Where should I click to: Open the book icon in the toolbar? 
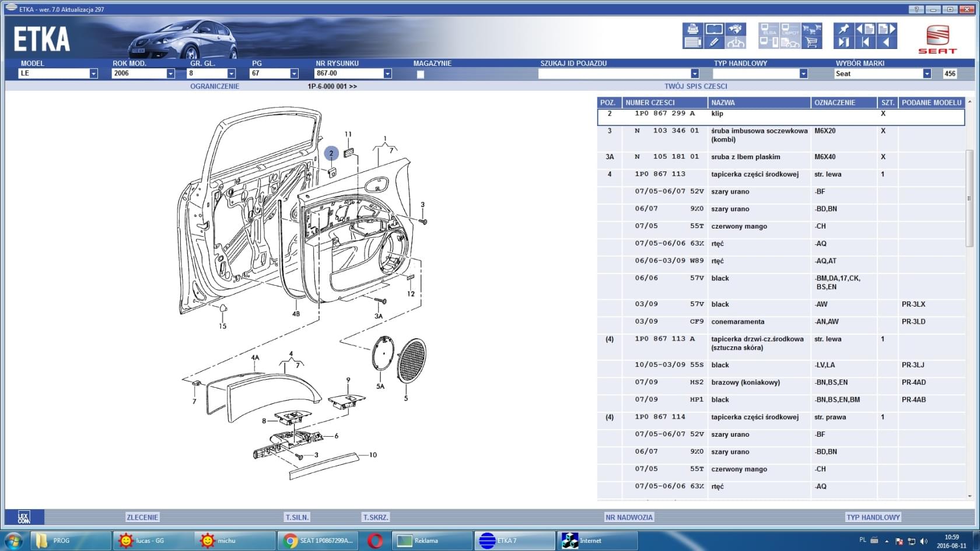click(x=714, y=29)
